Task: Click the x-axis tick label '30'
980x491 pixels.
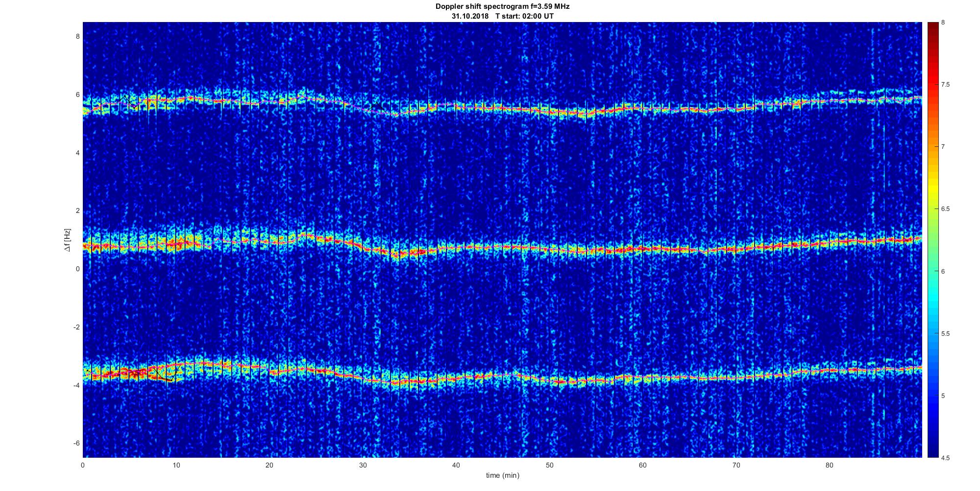Action: [x=363, y=465]
